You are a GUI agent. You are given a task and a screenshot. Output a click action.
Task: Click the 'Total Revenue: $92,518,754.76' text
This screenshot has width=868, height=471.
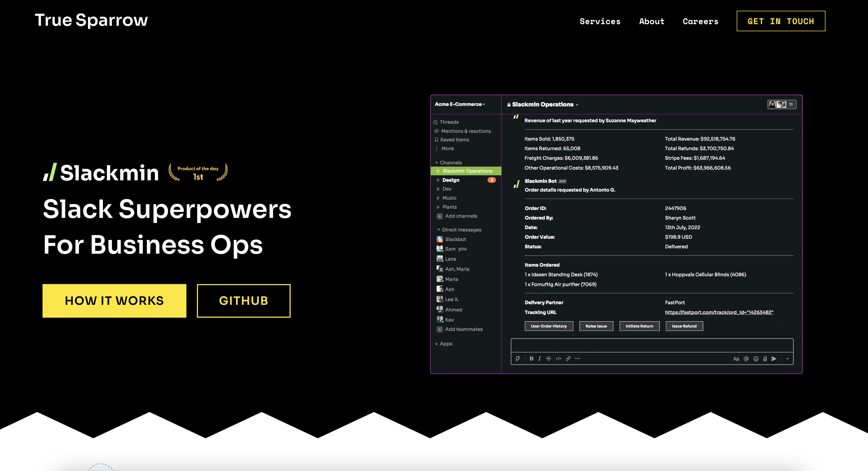tap(700, 139)
